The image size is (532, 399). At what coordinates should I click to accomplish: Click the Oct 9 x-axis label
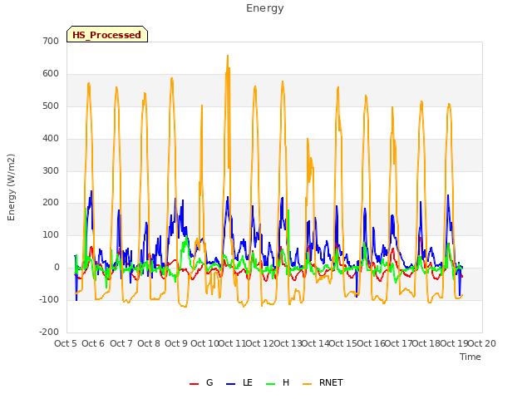(x=176, y=343)
